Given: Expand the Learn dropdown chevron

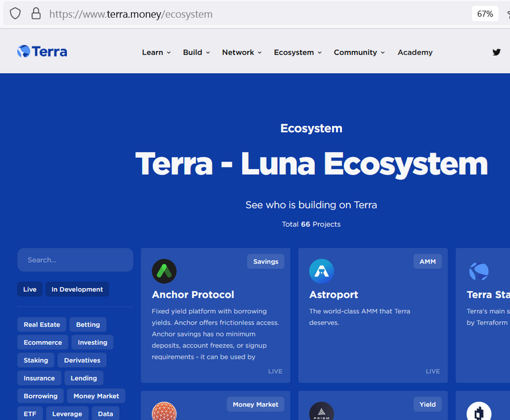Looking at the screenshot, I should click(x=169, y=52).
